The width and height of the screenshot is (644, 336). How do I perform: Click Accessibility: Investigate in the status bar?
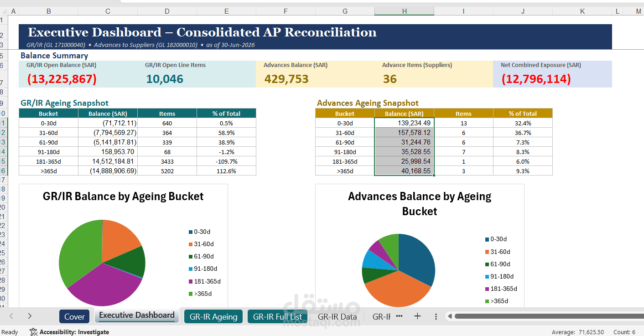[74, 332]
